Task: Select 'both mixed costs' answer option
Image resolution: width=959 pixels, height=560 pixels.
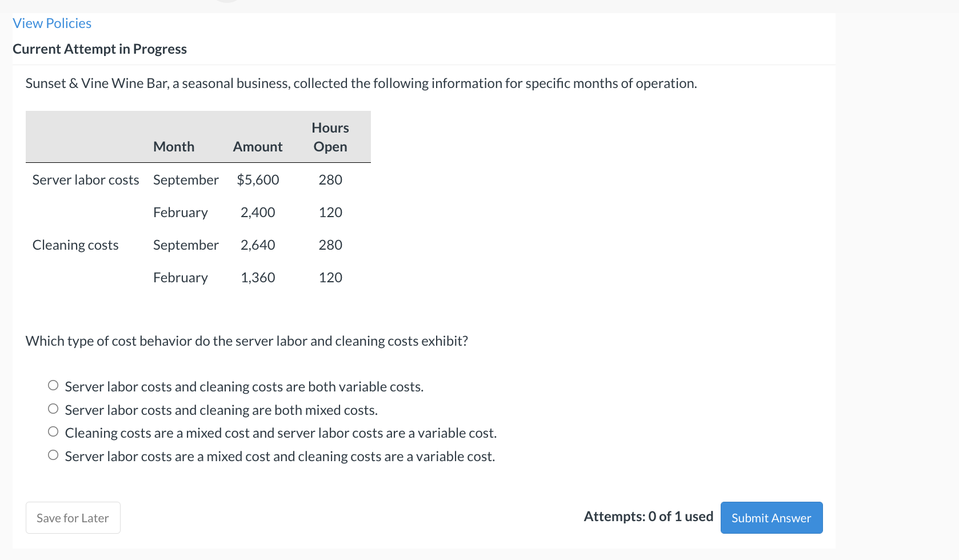Action: [53, 409]
